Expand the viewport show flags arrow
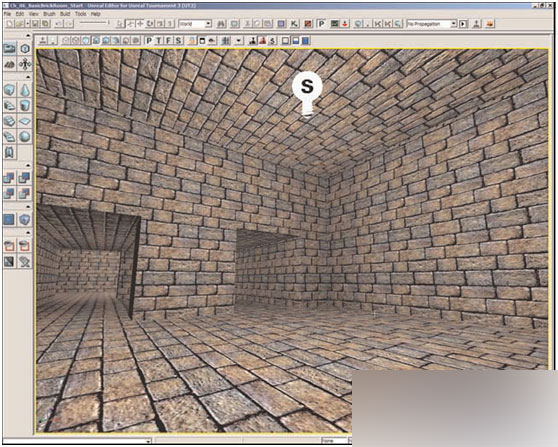 pyautogui.click(x=238, y=41)
